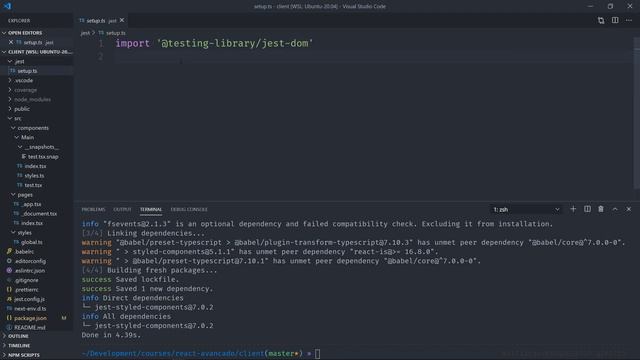Viewport: 640px width, 360px height.
Task: Click the terminal prompt input area
Action: 318,354
